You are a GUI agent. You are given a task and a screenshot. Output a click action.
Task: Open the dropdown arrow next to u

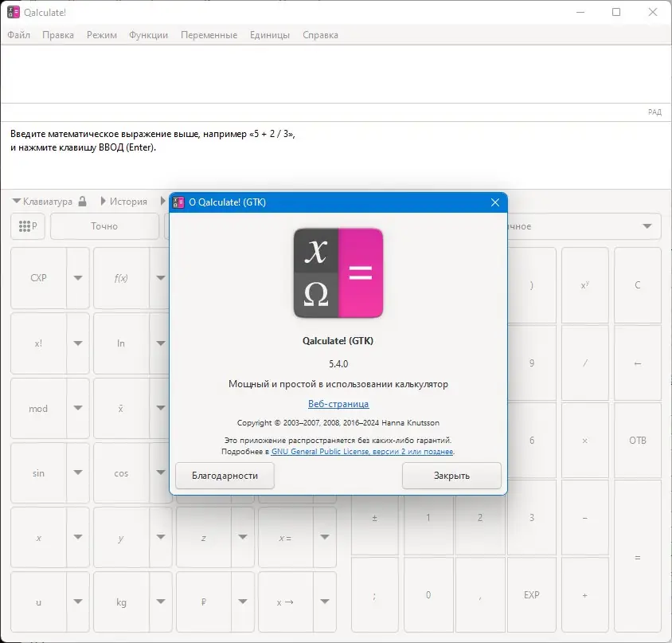(x=78, y=602)
